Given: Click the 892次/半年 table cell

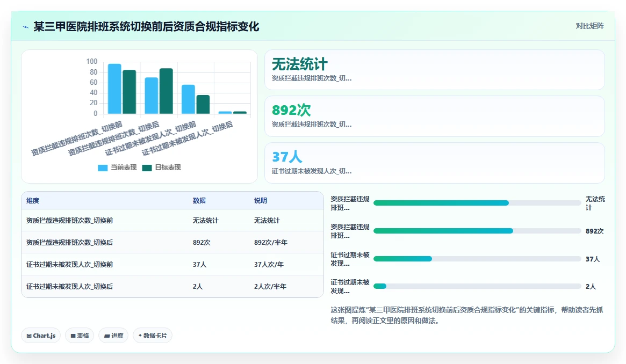Looking at the screenshot, I should (271, 243).
